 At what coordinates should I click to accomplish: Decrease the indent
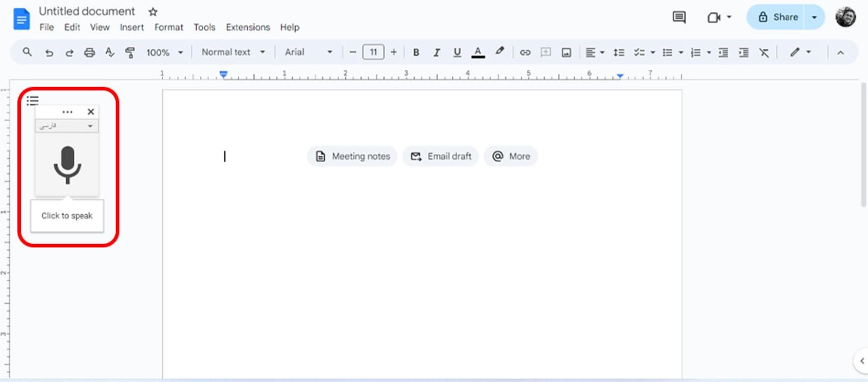point(723,52)
